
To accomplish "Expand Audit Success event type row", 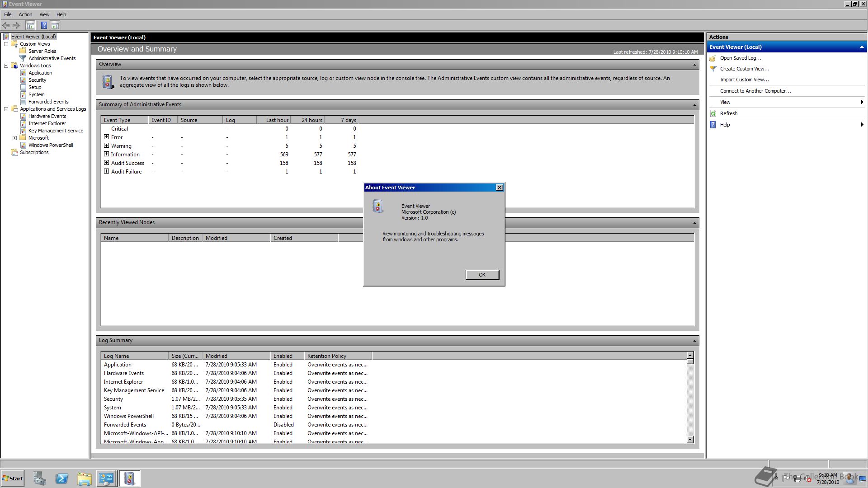I will pos(107,163).
